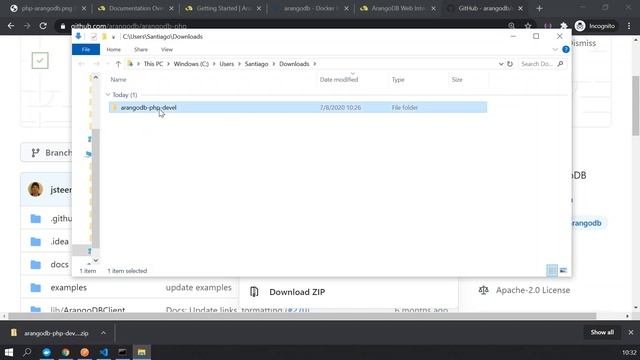Close the Chrome downloads bar
640x360 pixels.
631,332
